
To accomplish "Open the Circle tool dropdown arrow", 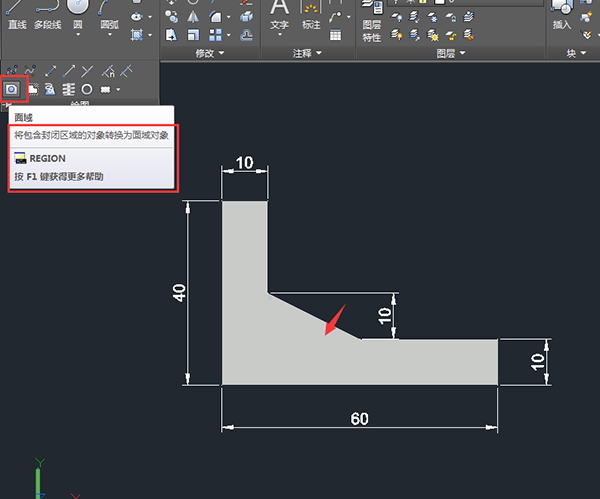I will (78, 35).
